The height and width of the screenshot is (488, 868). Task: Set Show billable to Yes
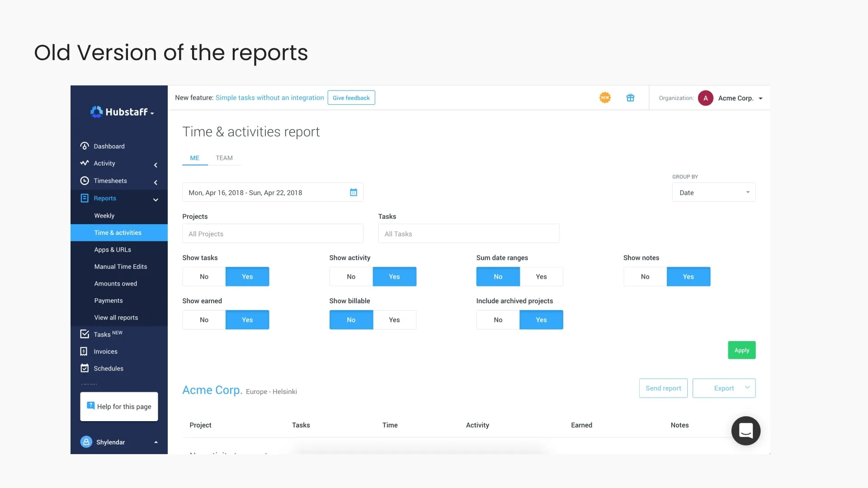394,320
